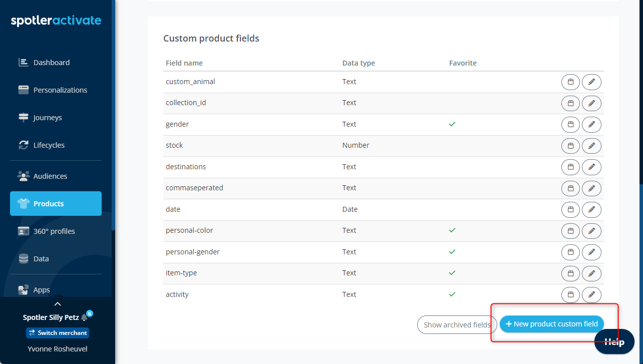Open the Audiences section
Screen dimensions: 643x364
tap(56, 176)
